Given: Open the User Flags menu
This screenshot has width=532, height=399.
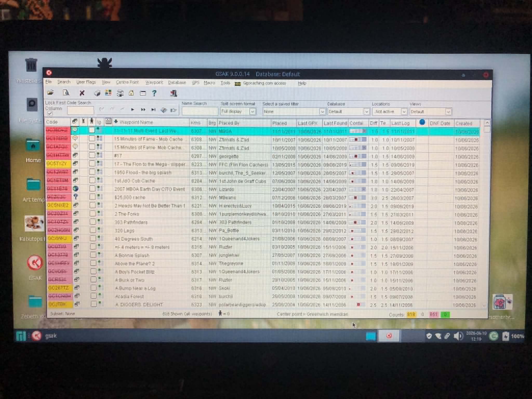Looking at the screenshot, I should click(x=86, y=82).
